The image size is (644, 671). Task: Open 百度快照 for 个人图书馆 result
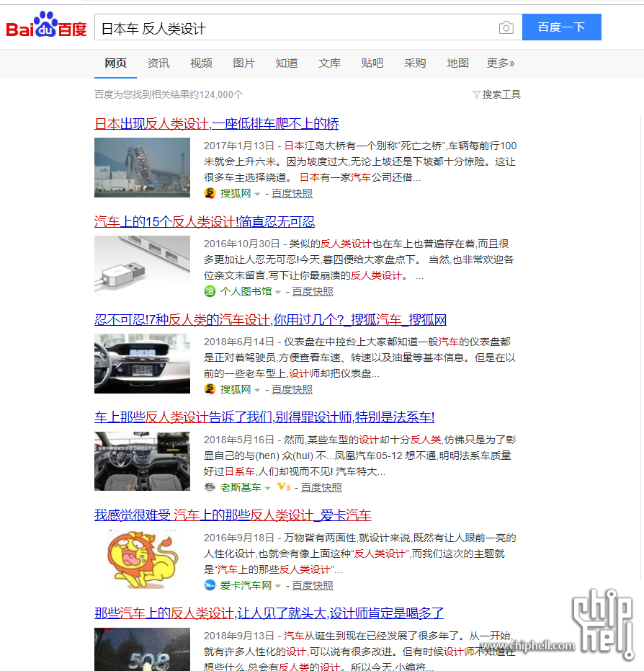(313, 291)
